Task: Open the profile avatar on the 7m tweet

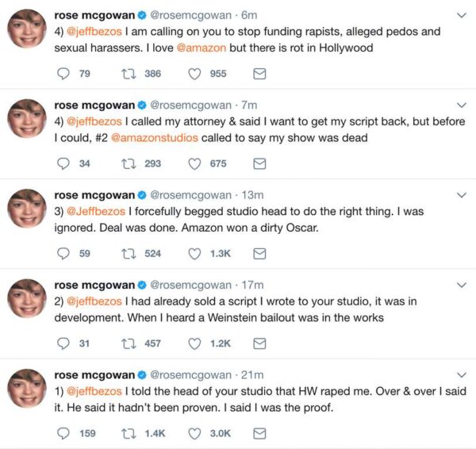Action: click(x=26, y=120)
